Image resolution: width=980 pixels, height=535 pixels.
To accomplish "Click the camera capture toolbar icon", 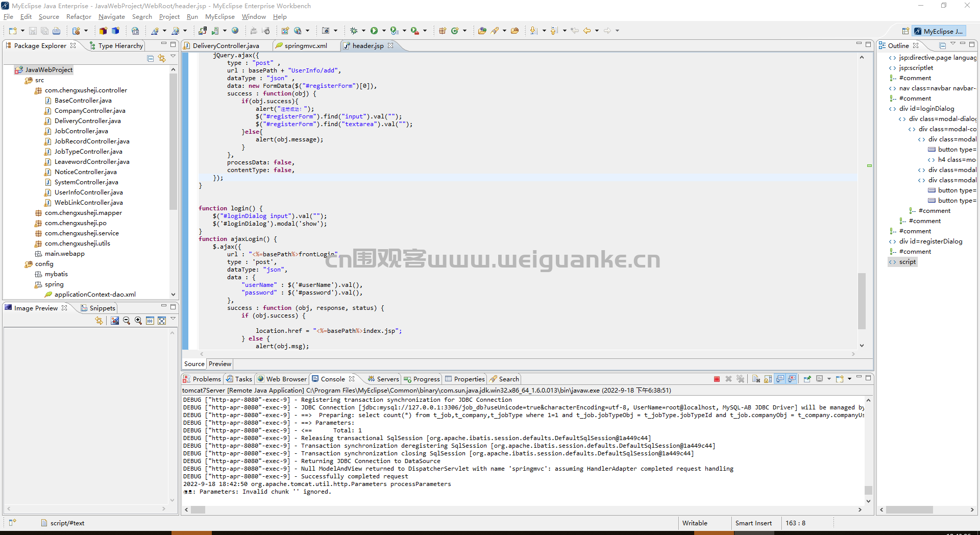I will coord(326,31).
